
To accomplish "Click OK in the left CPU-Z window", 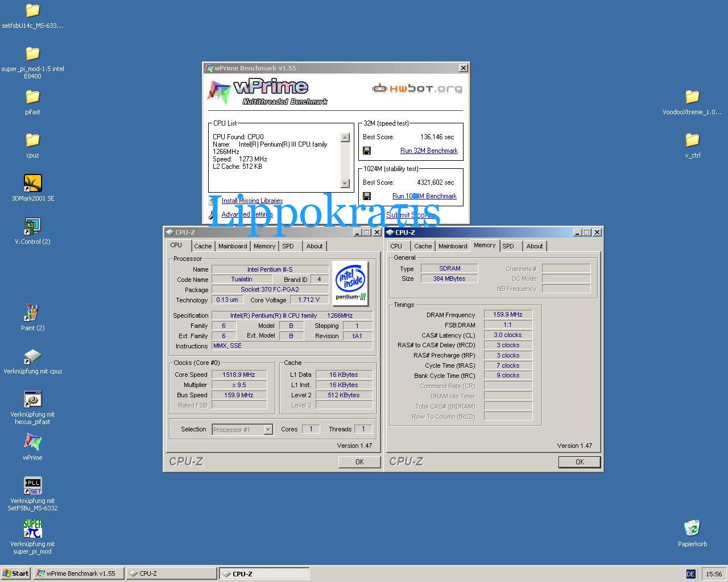I will click(x=359, y=462).
